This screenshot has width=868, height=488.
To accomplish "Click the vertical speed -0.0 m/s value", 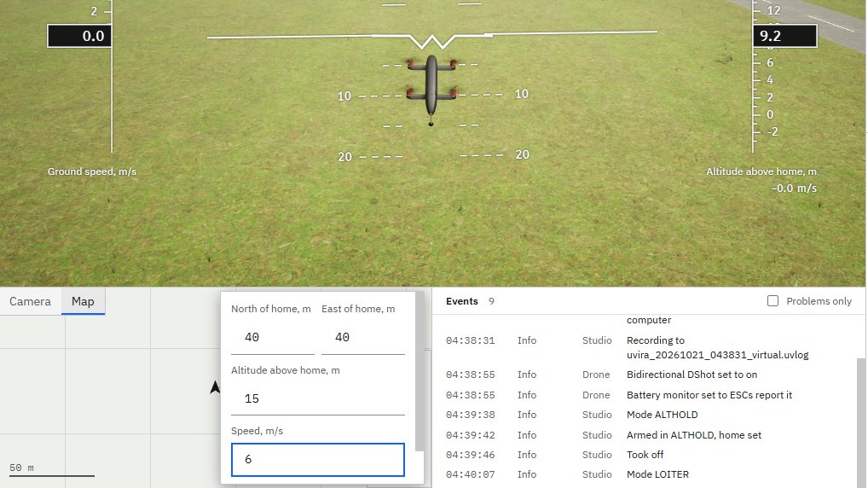I will (x=794, y=189).
